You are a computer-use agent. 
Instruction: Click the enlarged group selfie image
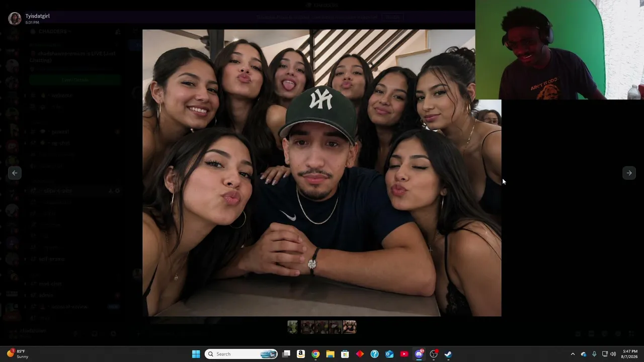coord(321,173)
